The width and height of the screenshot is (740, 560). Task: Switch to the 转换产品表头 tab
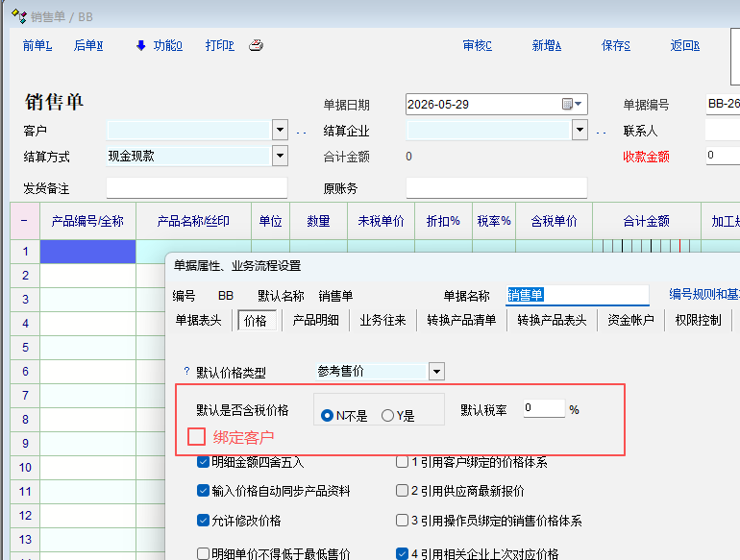click(552, 320)
